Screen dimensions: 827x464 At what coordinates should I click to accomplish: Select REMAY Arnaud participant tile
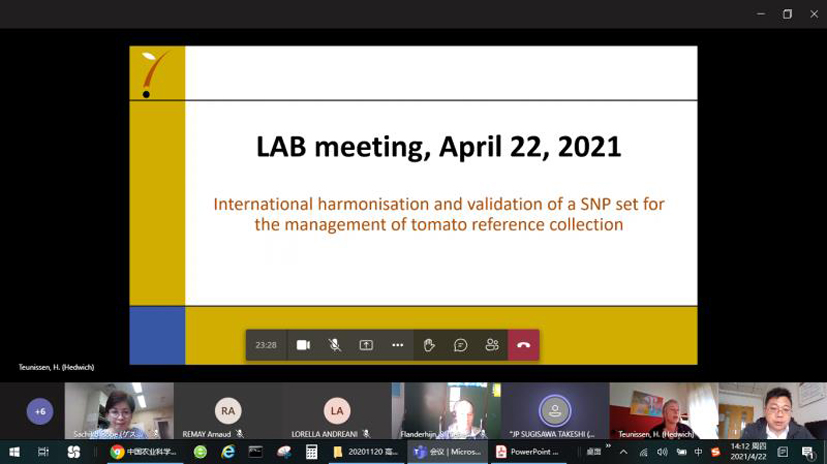(x=228, y=411)
